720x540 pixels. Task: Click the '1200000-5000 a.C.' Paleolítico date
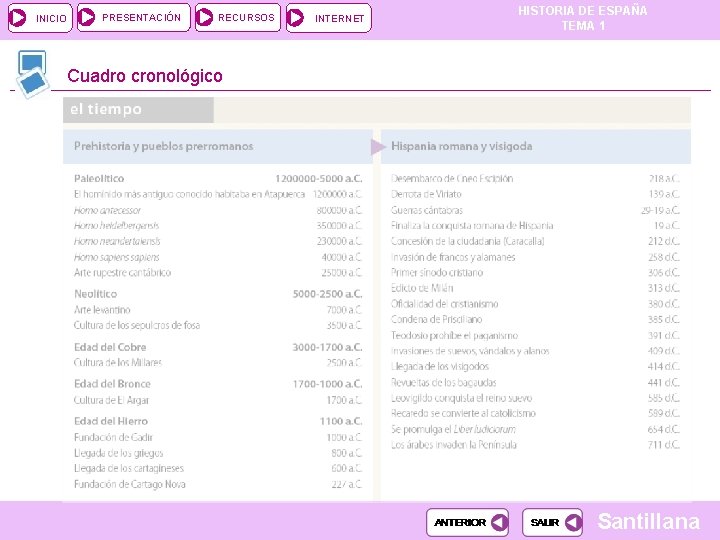tap(319, 179)
